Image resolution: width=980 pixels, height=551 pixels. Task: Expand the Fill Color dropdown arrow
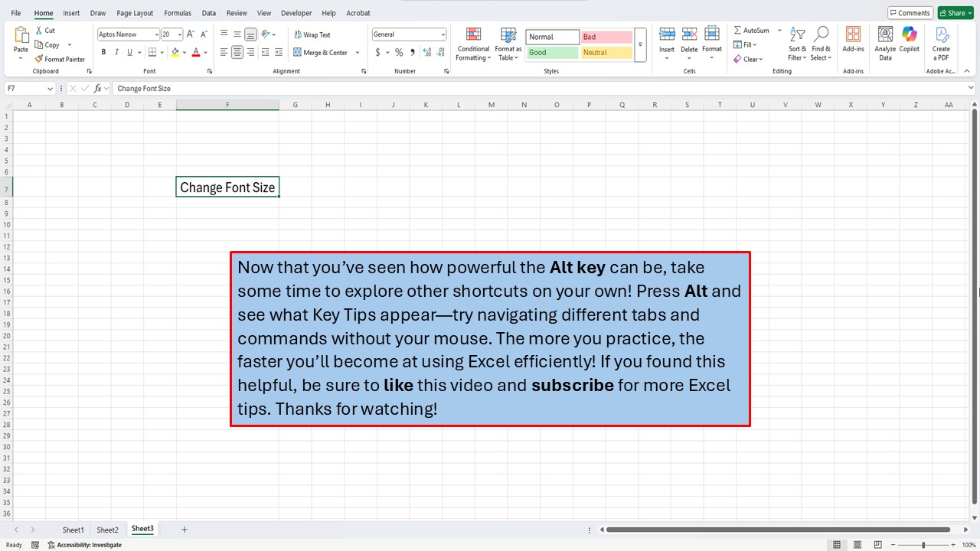click(x=184, y=52)
